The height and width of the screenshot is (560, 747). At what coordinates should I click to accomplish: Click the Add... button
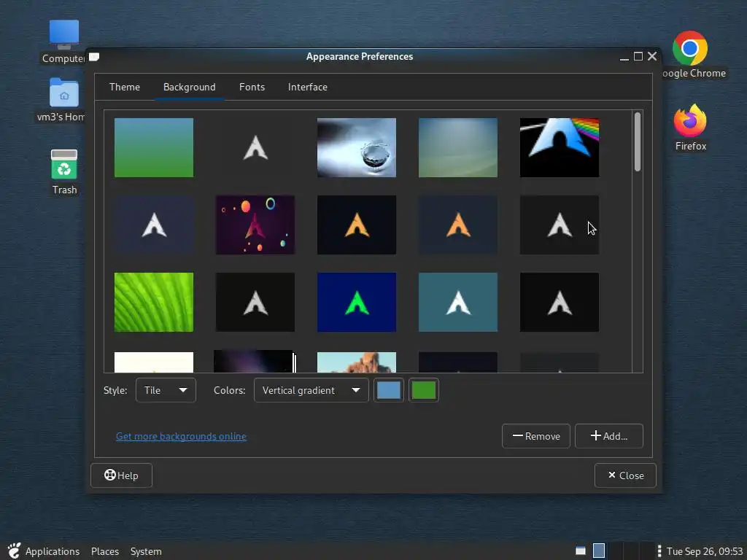coord(609,436)
